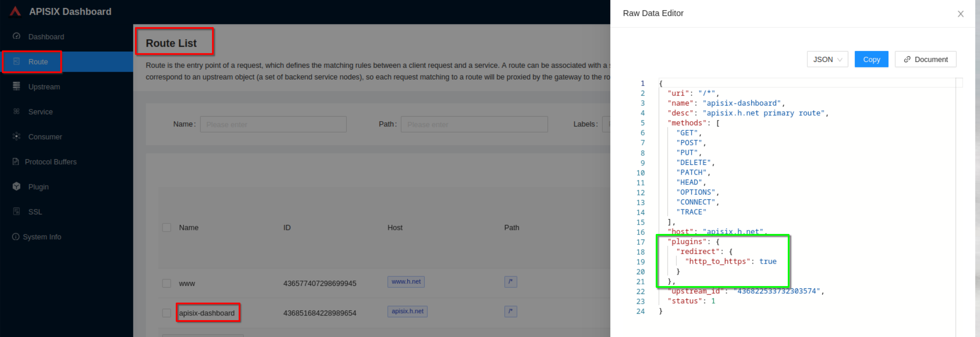Click the APISIX logo icon
980x337 pixels.
[15, 12]
